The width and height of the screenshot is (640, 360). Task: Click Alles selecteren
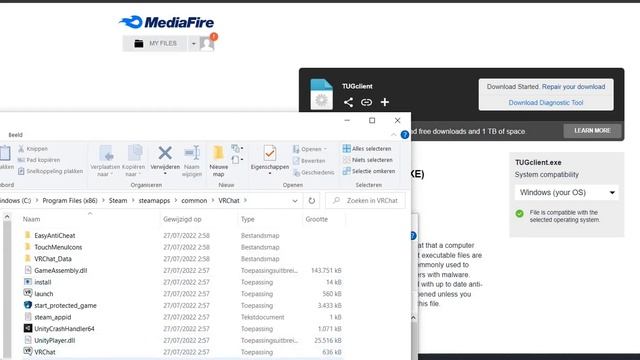point(367,149)
